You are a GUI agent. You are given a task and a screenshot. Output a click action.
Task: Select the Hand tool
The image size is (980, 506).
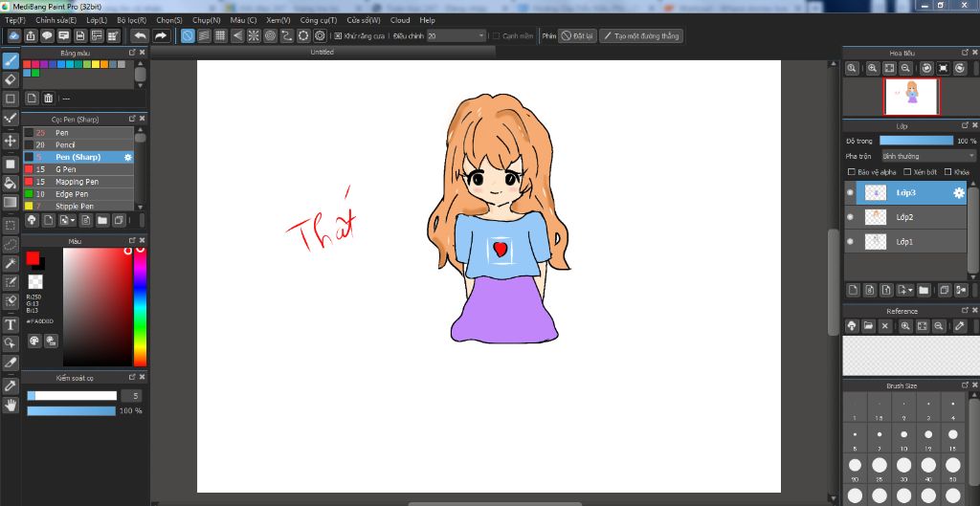pos(10,405)
